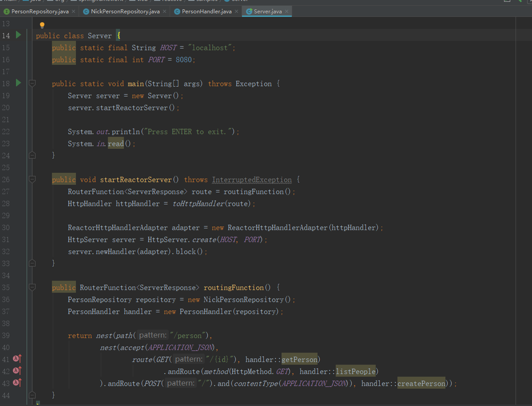The height and width of the screenshot is (406, 532).
Task: Click startReactorServer in its declaration on line 26
Action: (x=136, y=179)
